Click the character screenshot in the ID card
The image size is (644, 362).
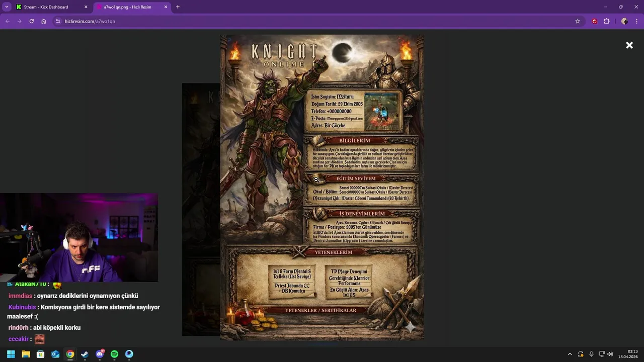(x=382, y=111)
